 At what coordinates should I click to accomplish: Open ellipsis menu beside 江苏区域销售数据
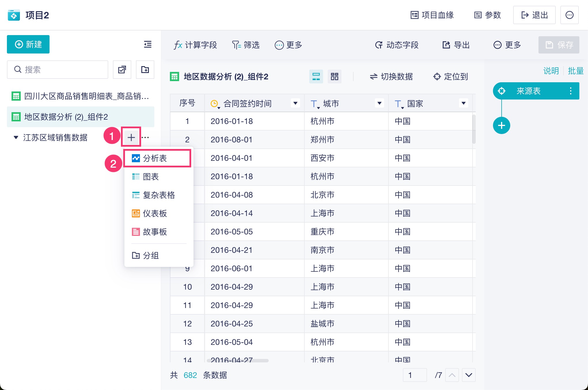[x=146, y=137]
